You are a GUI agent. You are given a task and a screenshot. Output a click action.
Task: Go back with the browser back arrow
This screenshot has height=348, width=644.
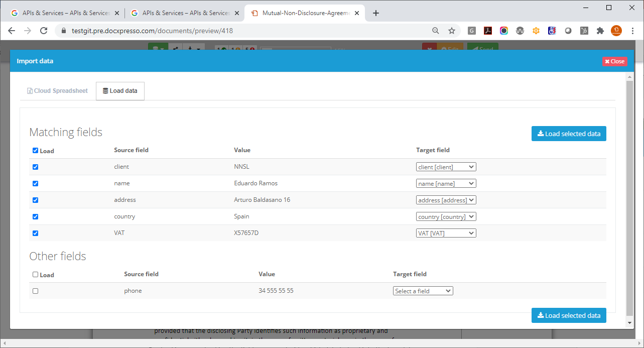[x=12, y=31]
